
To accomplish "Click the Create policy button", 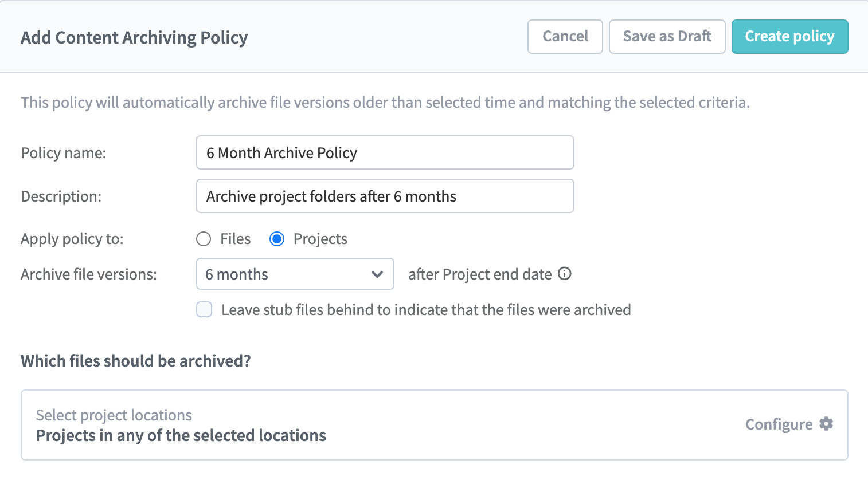I will (789, 37).
